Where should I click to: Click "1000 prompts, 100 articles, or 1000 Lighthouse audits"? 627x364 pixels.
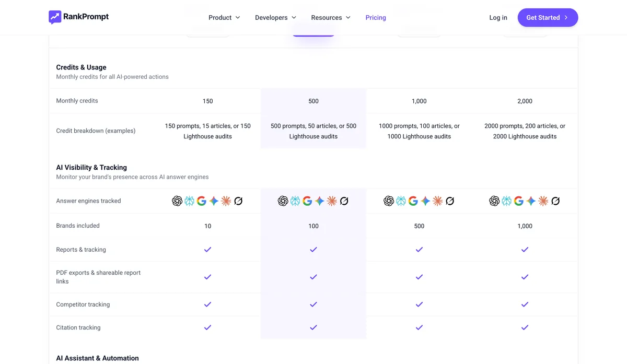pos(419,131)
